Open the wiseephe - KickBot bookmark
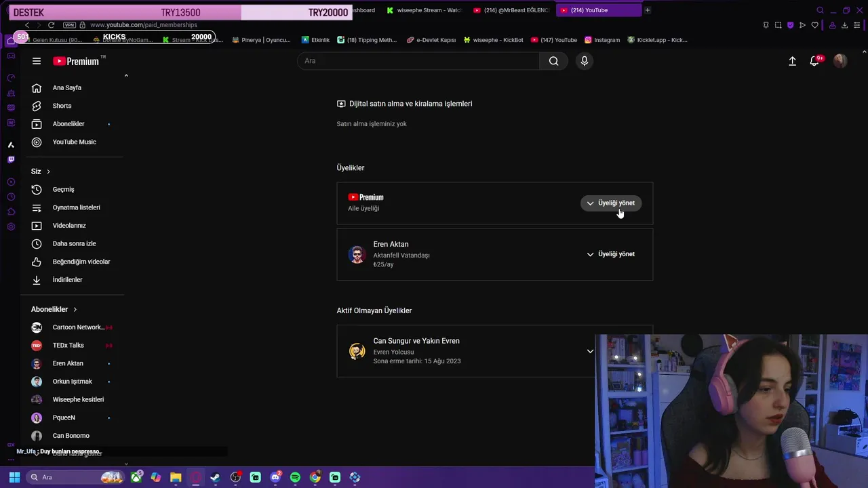This screenshot has height=488, width=868. [494, 40]
